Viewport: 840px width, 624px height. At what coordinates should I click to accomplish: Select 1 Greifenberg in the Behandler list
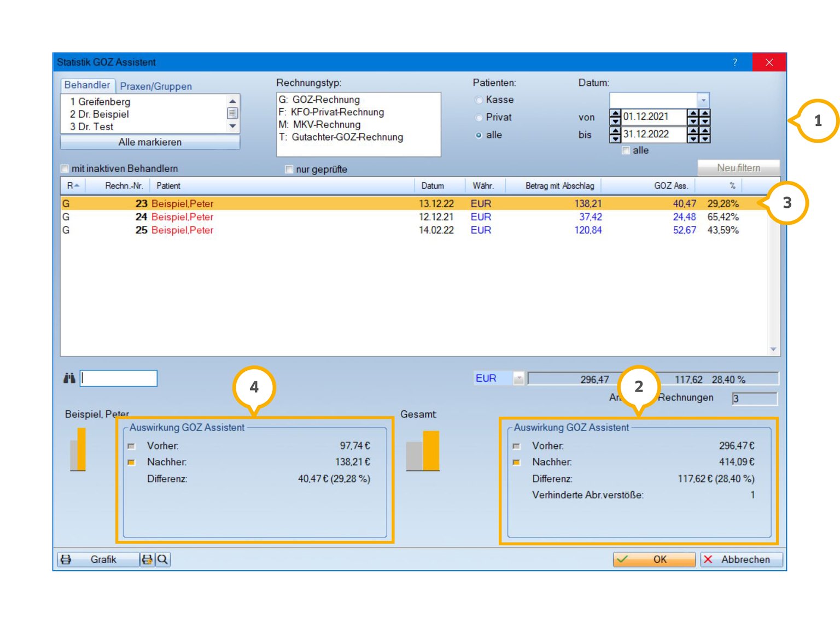click(100, 102)
